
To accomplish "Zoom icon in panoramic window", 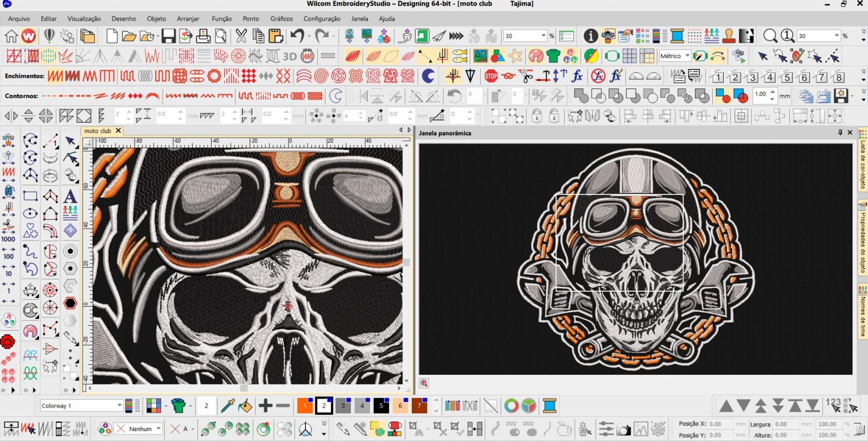I will 424,383.
